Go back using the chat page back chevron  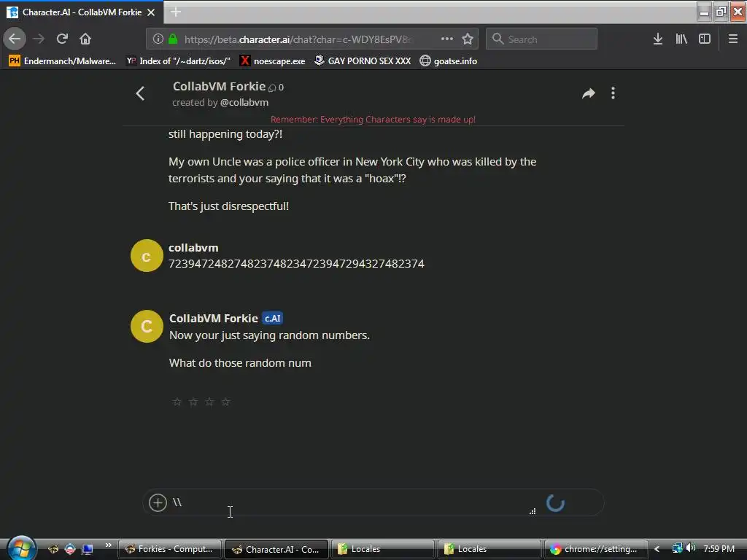[140, 93]
